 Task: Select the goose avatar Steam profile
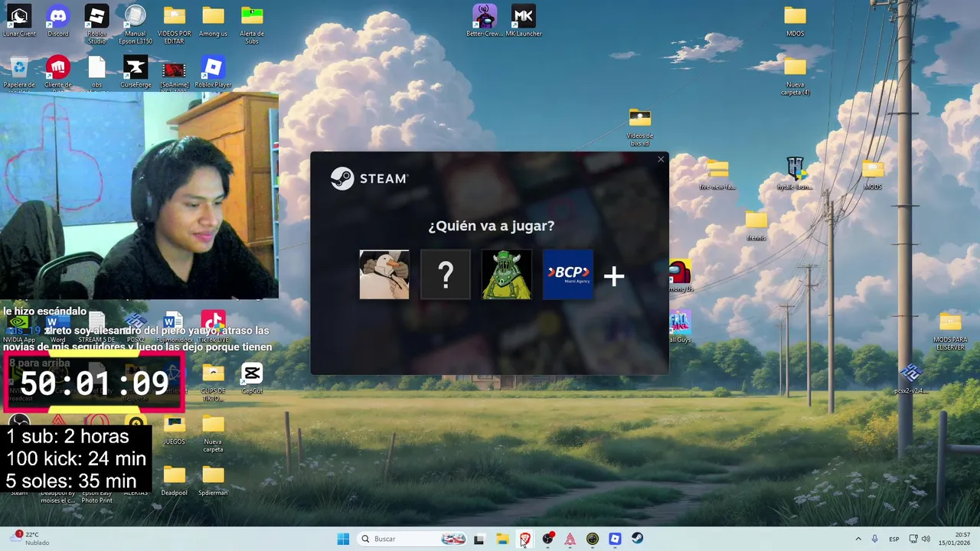(384, 274)
